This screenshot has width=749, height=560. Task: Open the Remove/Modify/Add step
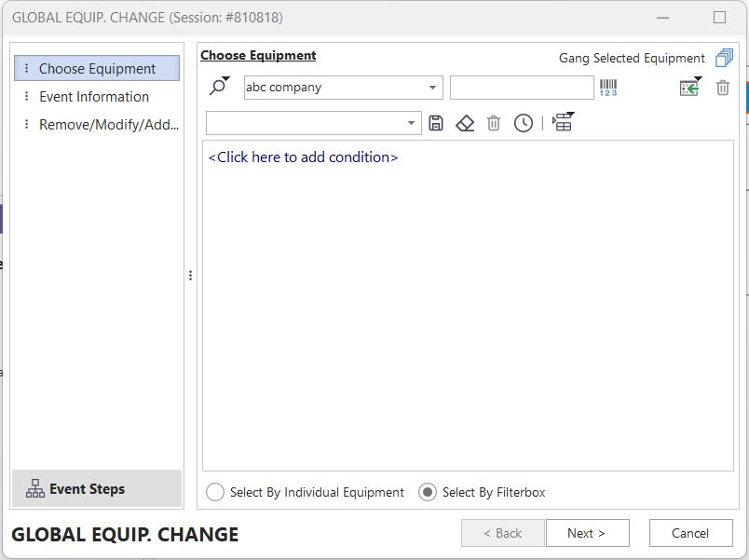tap(108, 125)
